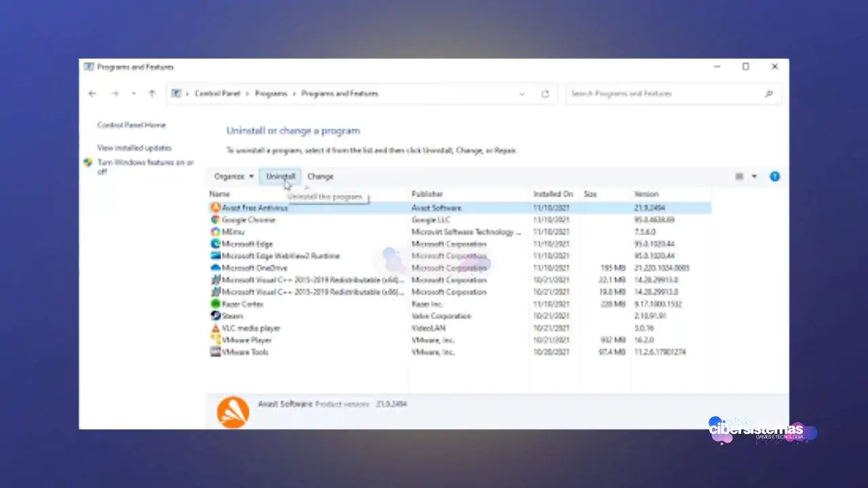
Task: Open the recent locations dropdown arrow
Action: point(134,94)
